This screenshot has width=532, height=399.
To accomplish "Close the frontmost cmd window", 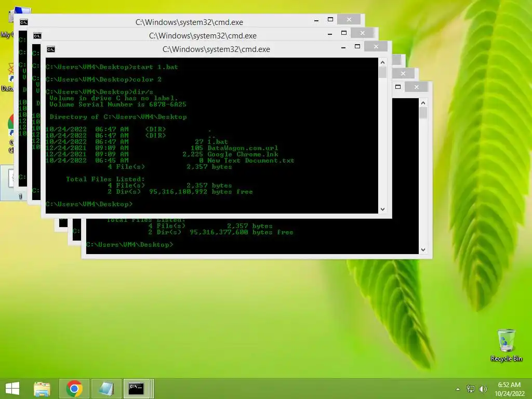I will tap(376, 47).
